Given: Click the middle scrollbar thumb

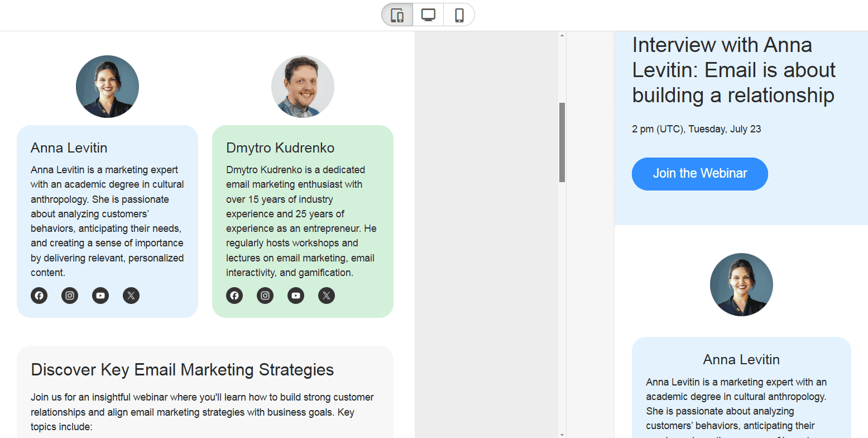Looking at the screenshot, I should pyautogui.click(x=561, y=140).
